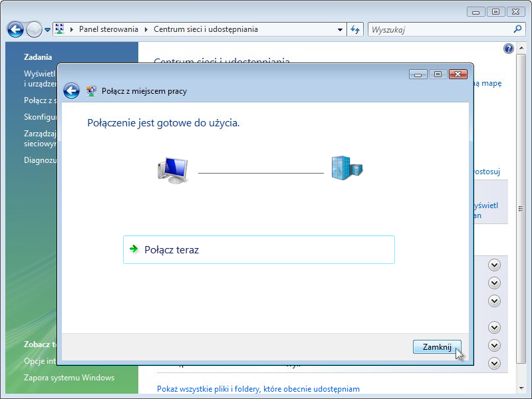Image resolution: width=532 pixels, height=399 pixels.
Task: Select Panel sterowania in the breadcrumb
Action: pos(108,29)
